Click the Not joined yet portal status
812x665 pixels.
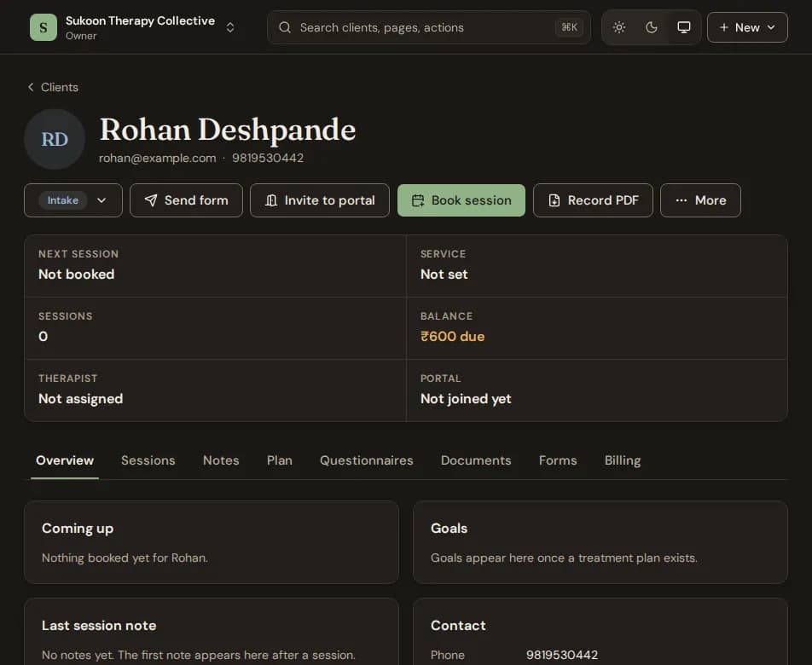pyautogui.click(x=466, y=398)
